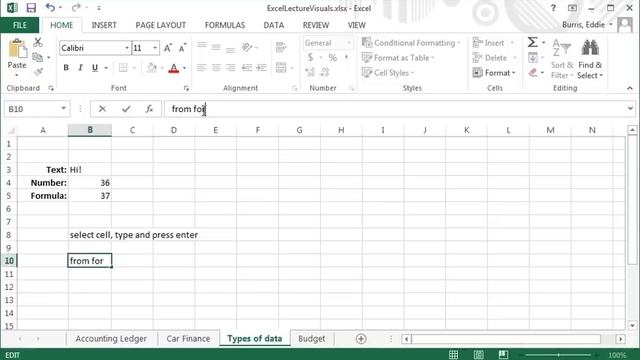Image resolution: width=640 pixels, height=360 pixels.
Task: Open the Font Color dropdown arrow
Action: (x=184, y=68)
